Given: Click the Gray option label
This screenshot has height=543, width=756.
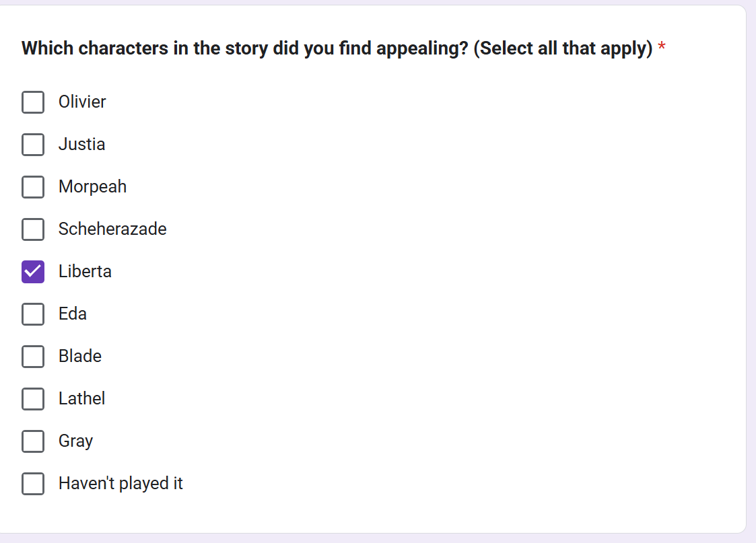Looking at the screenshot, I should (75, 441).
